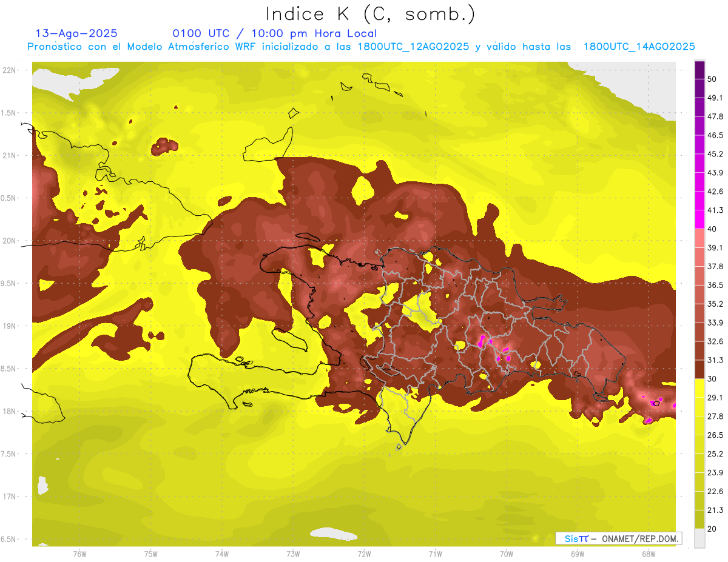Select the '21N' latitude label
This screenshot has width=728, height=562.
9,155
